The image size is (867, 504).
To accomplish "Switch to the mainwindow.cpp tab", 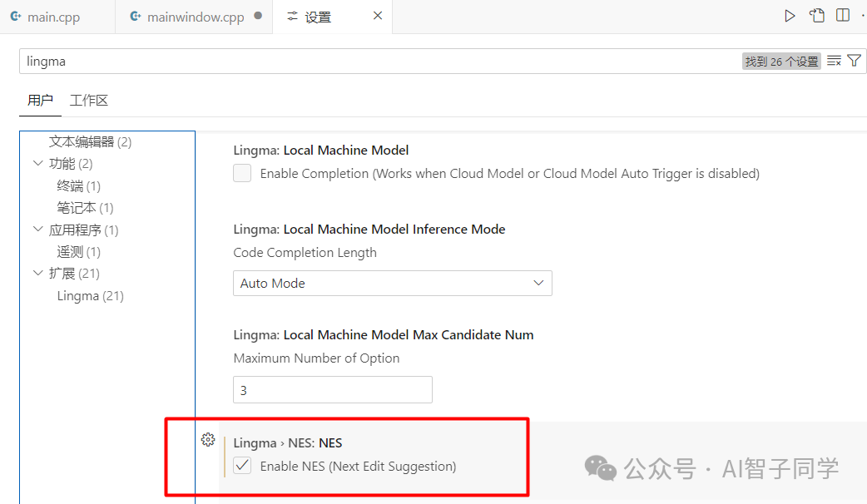I will coord(194,17).
